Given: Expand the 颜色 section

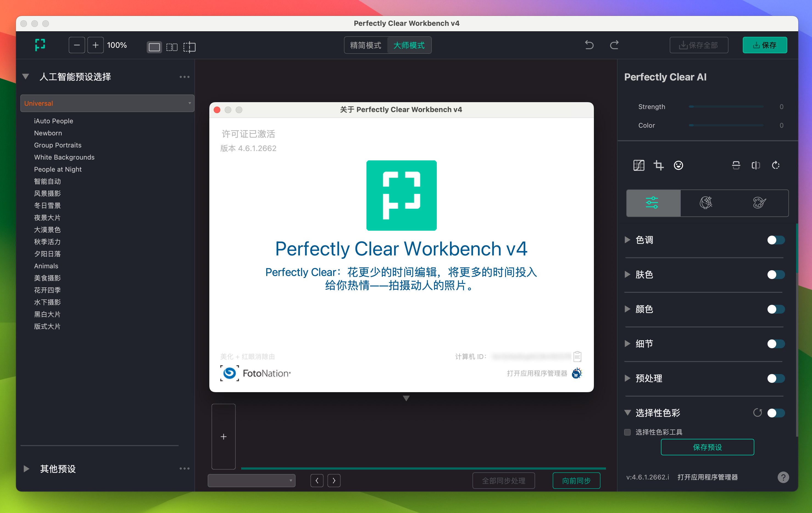Looking at the screenshot, I should click(x=627, y=309).
